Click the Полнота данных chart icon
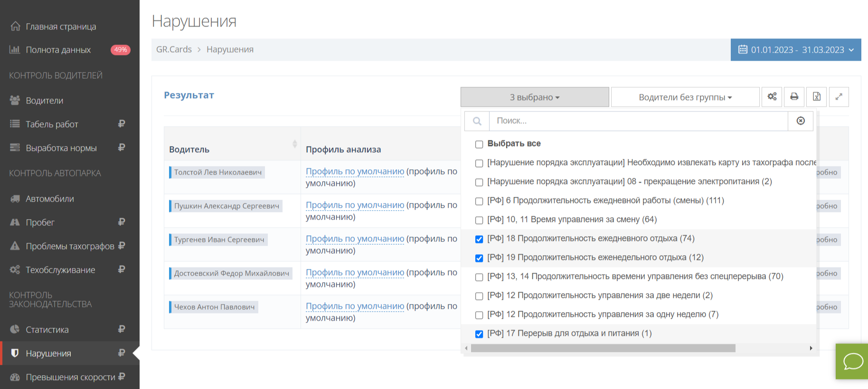The image size is (868, 389). (15, 49)
